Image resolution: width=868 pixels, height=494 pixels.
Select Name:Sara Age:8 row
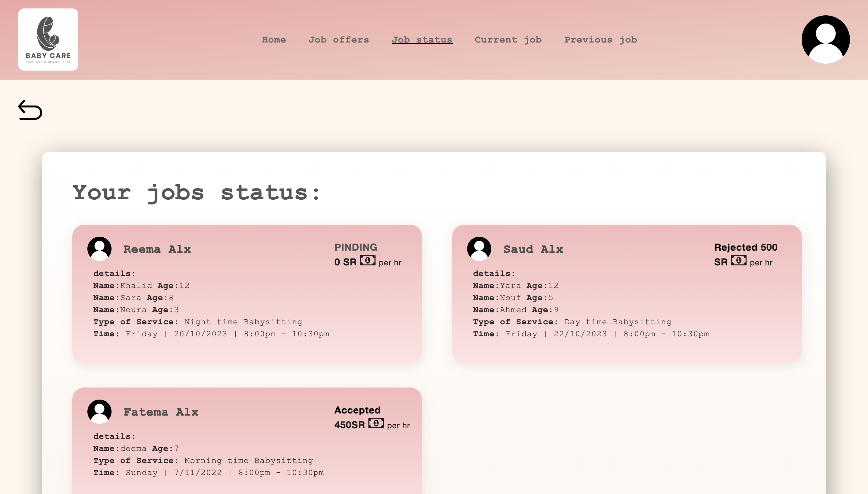point(133,298)
